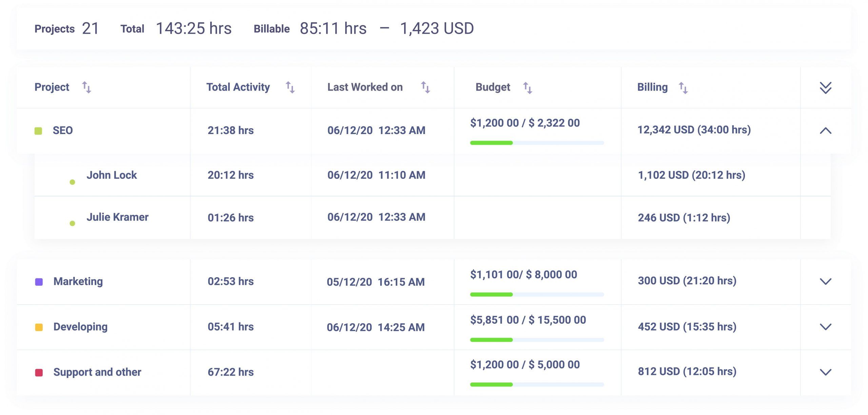Viewport: 868px width, 415px height.
Task: Sort by Last Worked on arrows icon
Action: point(425,88)
